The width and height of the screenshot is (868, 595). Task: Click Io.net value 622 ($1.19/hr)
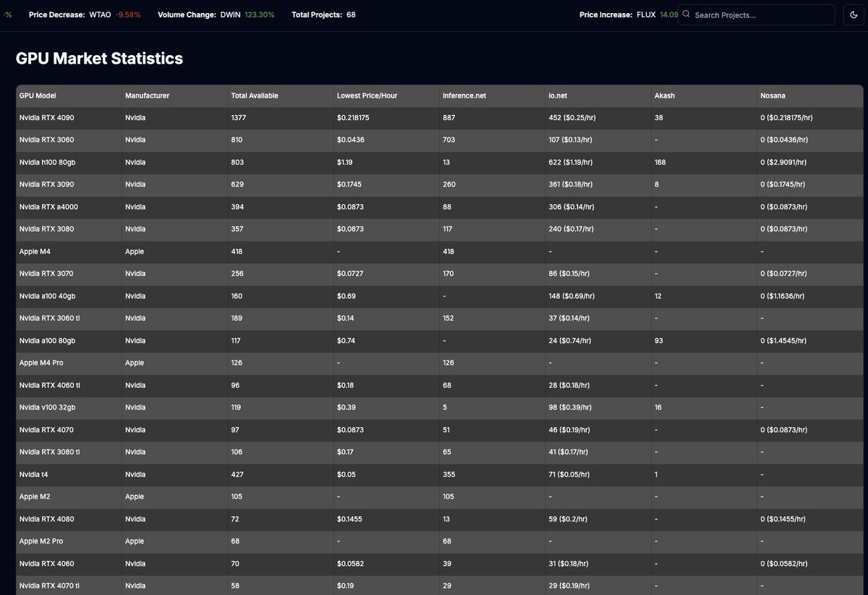(x=571, y=162)
